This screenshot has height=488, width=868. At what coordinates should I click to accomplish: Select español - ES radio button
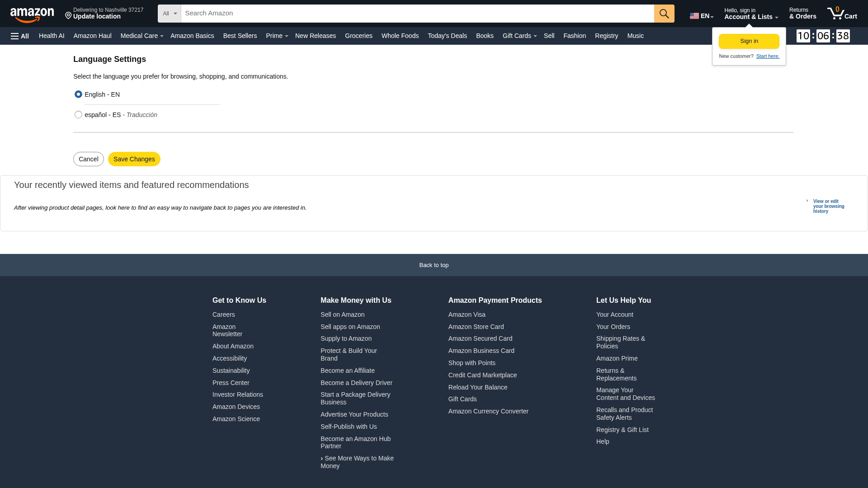click(x=78, y=115)
